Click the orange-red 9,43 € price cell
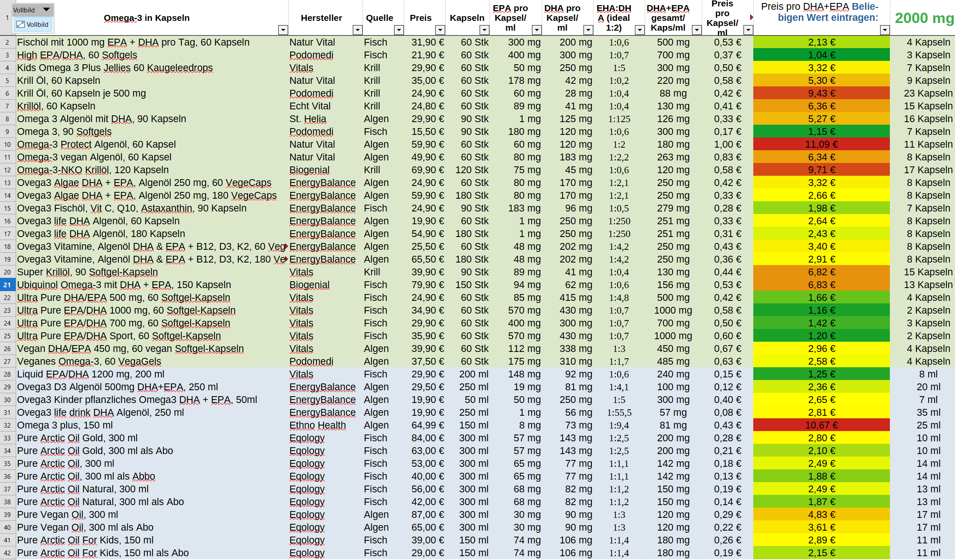 point(821,93)
